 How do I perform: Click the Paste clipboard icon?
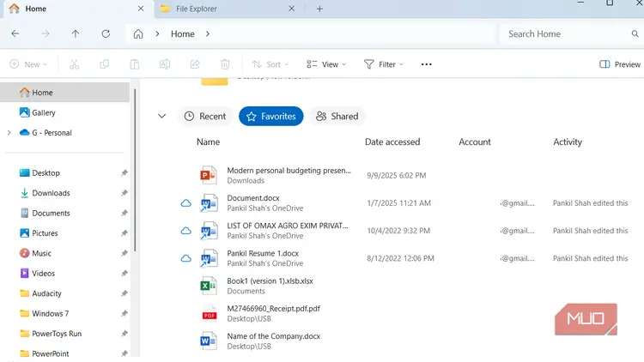134,64
